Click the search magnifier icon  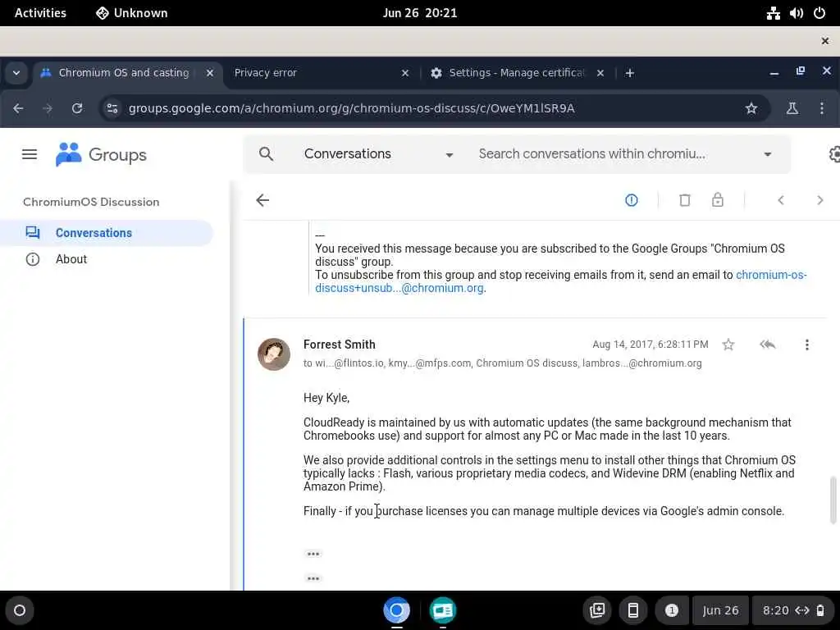(x=267, y=154)
